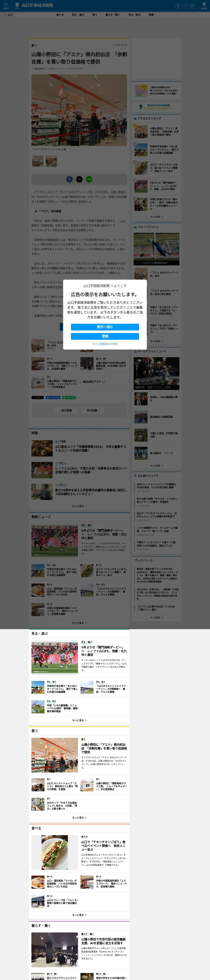Open the AREAS location pin icon
The width and height of the screenshot is (210, 980).
pos(204,6)
